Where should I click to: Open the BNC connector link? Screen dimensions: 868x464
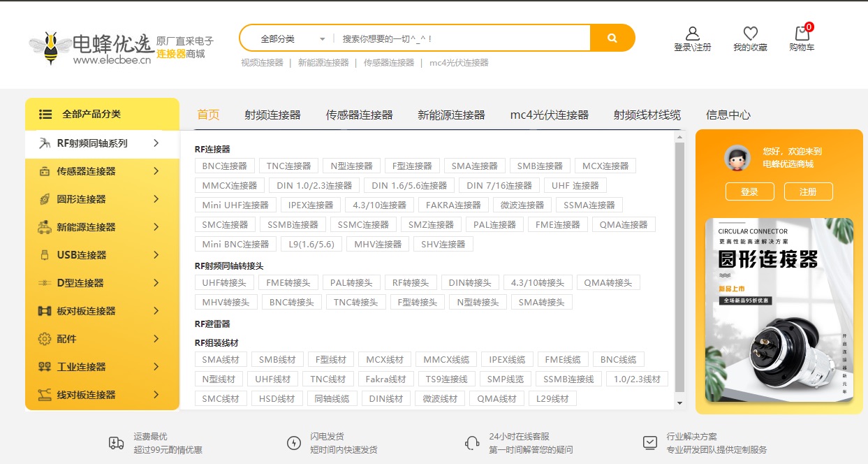(224, 166)
